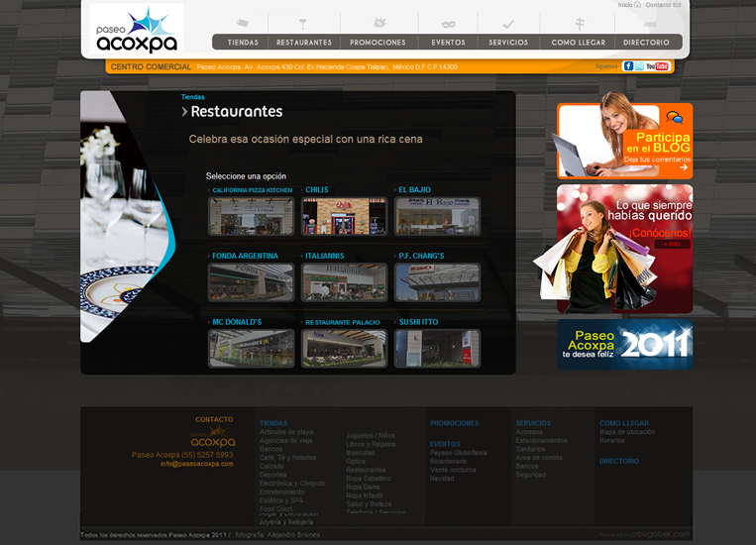
Task: Open the El Bajio restaurant link
Action: point(414,189)
